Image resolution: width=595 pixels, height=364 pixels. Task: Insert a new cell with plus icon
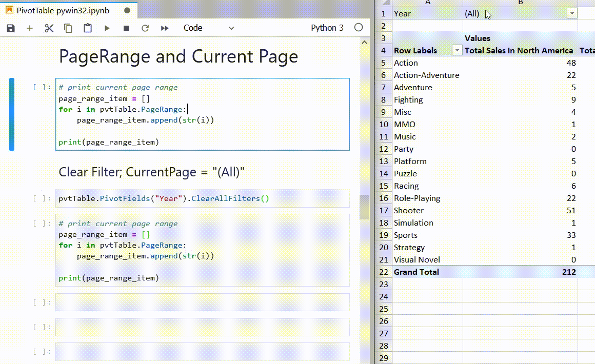coord(30,28)
